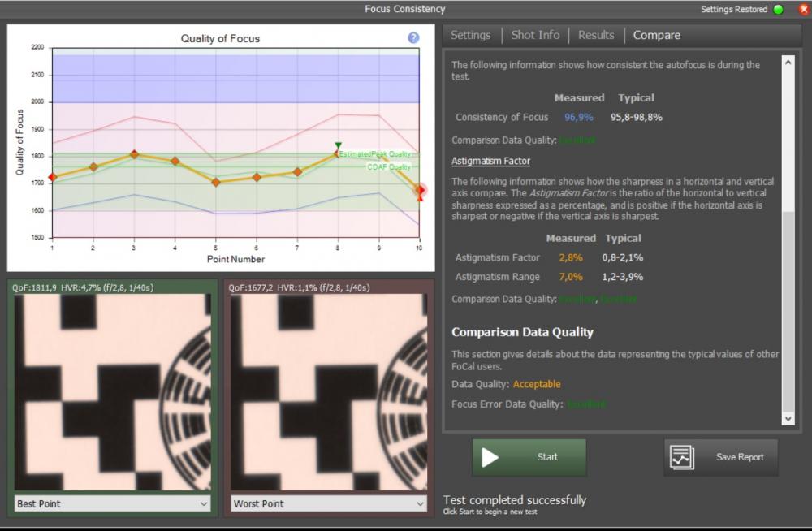This screenshot has height=531, width=812.
Task: Click the Astigmatism Range value 7,0%
Action: pos(571,277)
